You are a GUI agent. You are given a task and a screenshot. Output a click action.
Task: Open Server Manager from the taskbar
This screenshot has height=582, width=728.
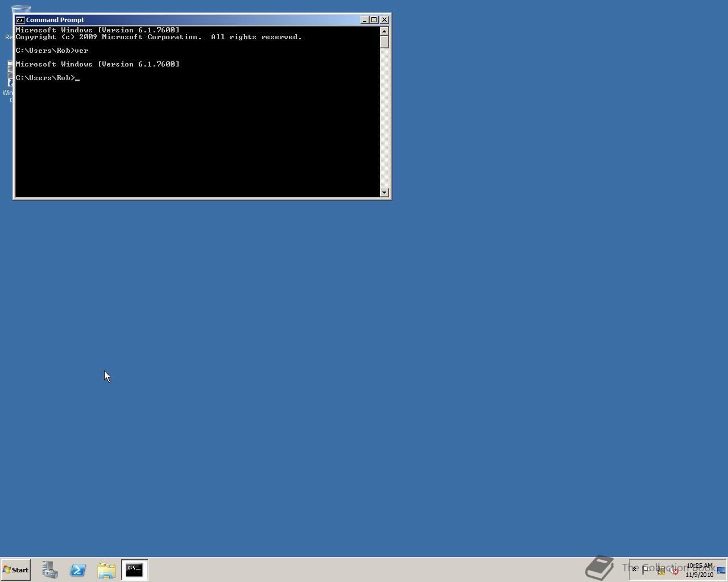click(49, 569)
